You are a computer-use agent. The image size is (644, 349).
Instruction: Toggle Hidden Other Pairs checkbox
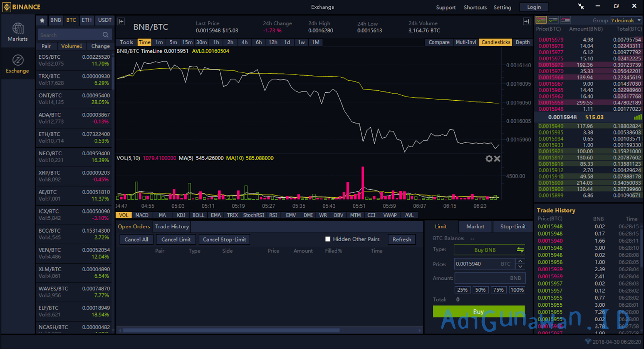[x=328, y=239]
